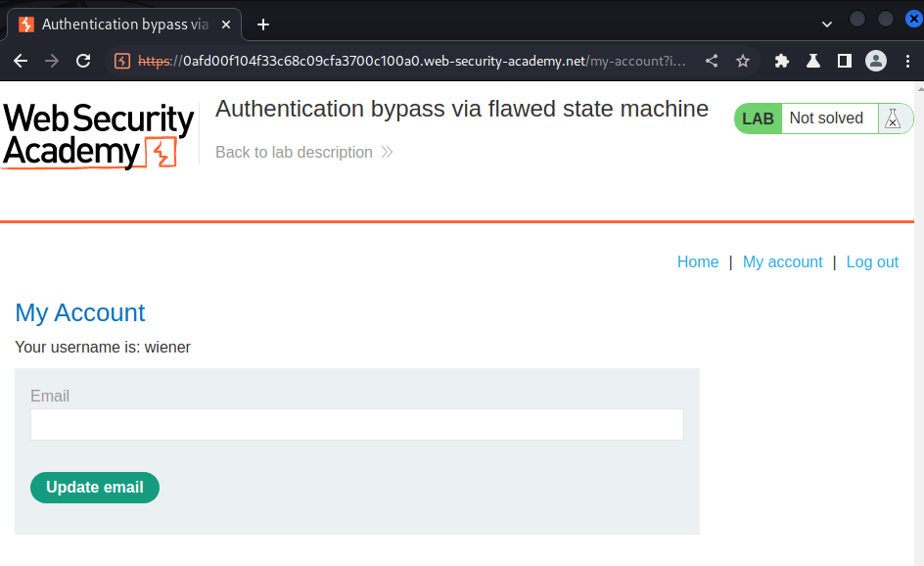Click the Not solved status text
The width and height of the screenshot is (924, 566).
pos(826,118)
